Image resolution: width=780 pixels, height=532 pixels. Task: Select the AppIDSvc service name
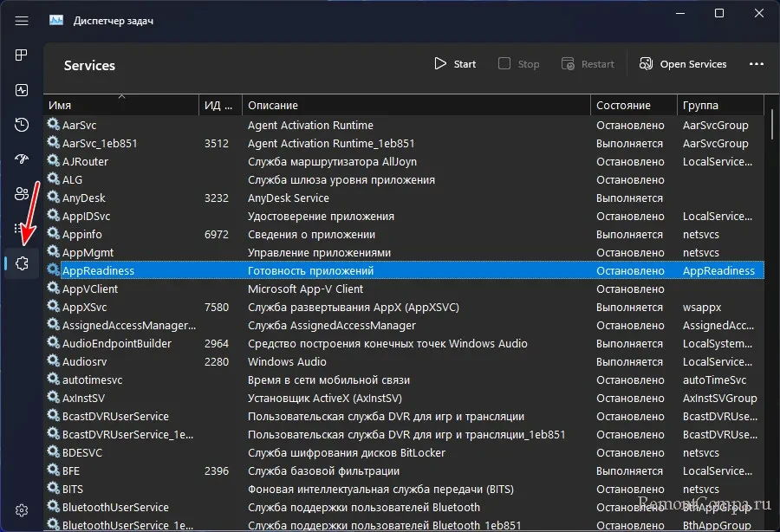(86, 217)
